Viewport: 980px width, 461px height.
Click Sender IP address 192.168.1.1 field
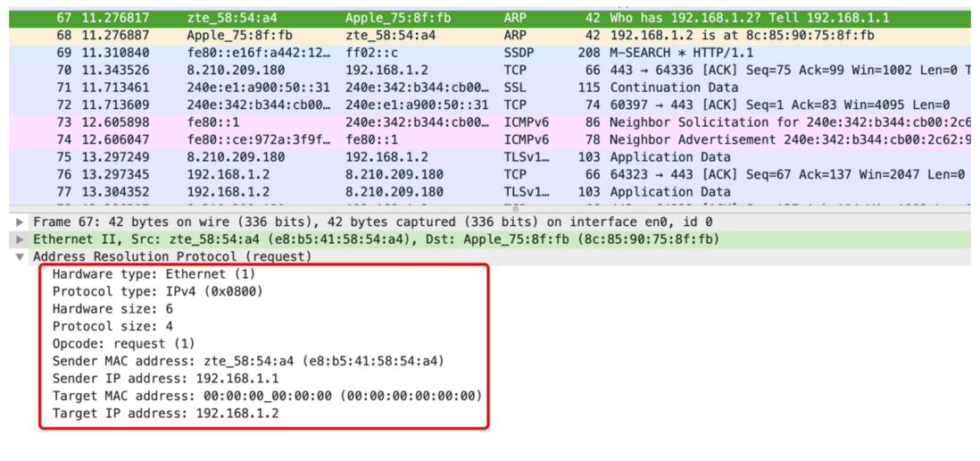click(x=166, y=379)
